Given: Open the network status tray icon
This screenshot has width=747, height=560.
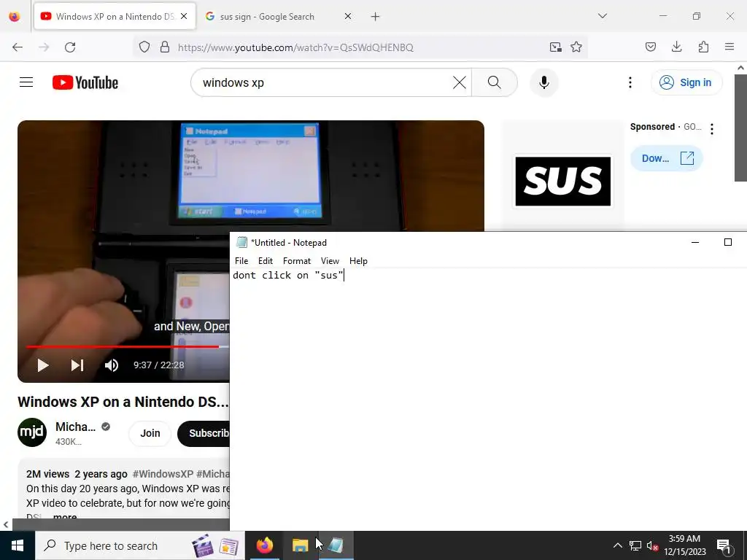Looking at the screenshot, I should [x=635, y=545].
